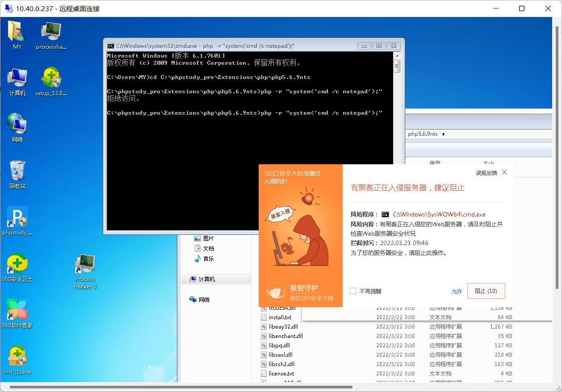Select the libssh2.dll file row
Screen dimensions: 562x392
click(x=387, y=364)
